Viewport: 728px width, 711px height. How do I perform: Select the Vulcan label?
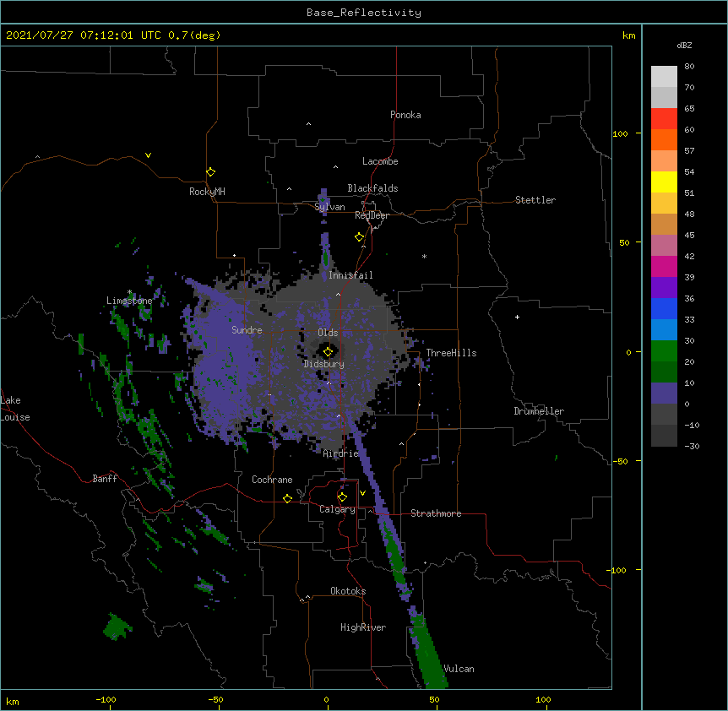click(459, 669)
